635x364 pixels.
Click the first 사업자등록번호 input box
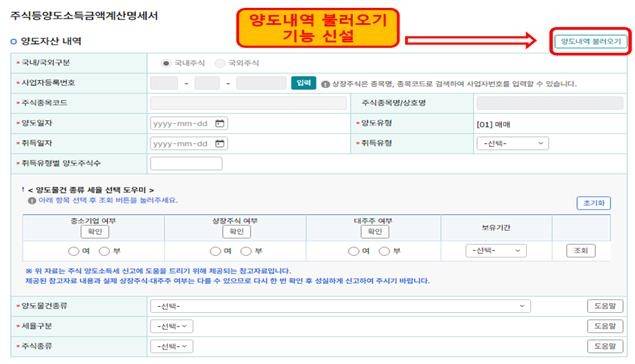(x=164, y=83)
